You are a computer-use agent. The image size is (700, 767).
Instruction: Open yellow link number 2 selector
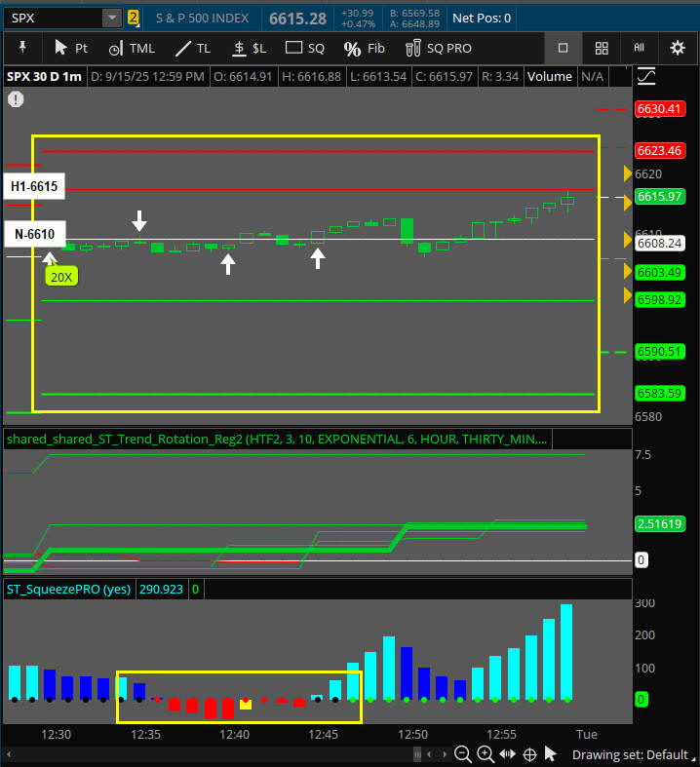tap(134, 18)
